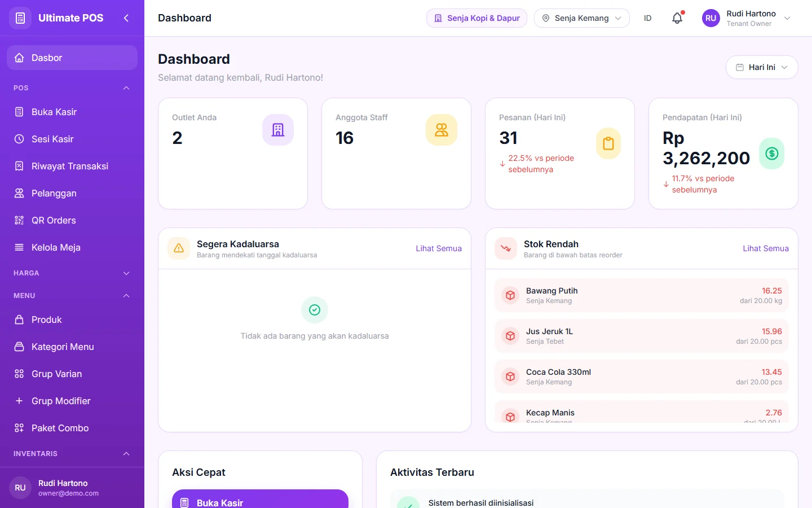Screen dimensions: 812x508
Task: Click Lihat Semua for Stok Rendah
Action: 766,248
